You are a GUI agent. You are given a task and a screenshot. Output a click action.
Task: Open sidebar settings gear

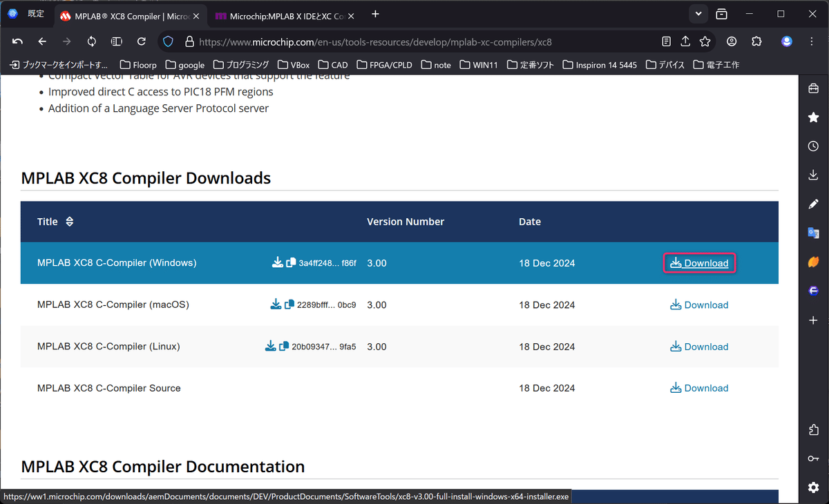point(813,487)
